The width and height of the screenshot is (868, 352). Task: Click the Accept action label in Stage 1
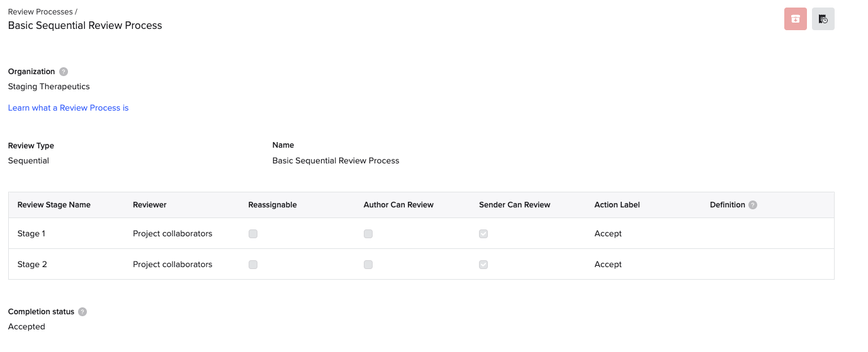pos(607,234)
